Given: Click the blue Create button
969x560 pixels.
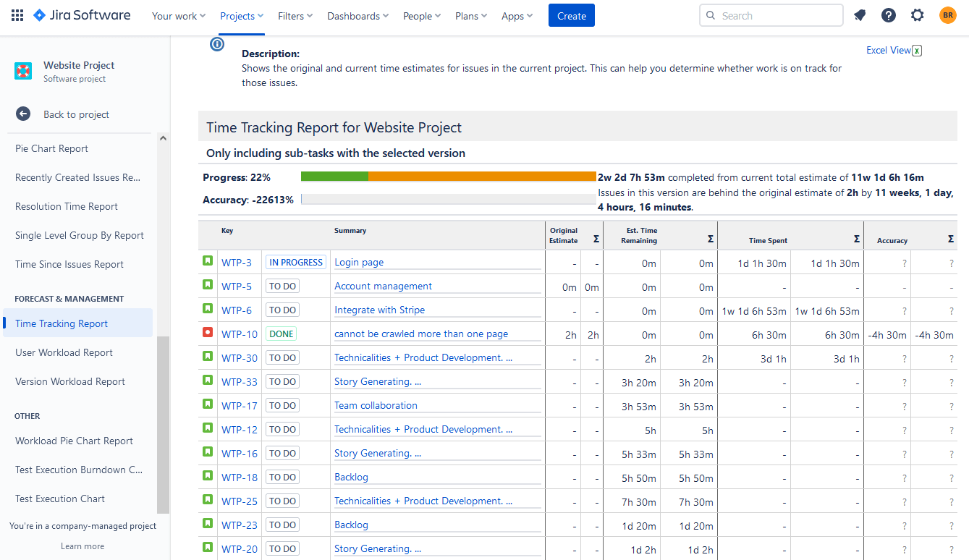Looking at the screenshot, I should (571, 15).
